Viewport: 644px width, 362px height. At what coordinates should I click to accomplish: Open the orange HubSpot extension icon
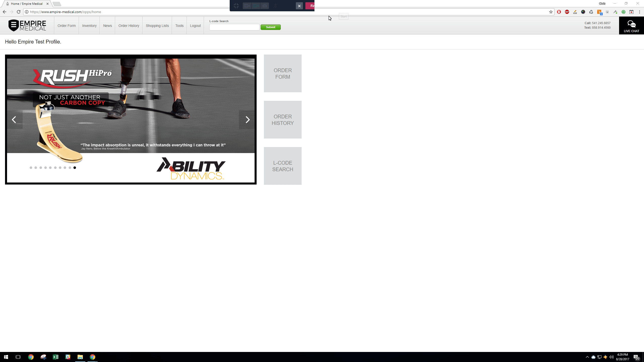(599, 12)
